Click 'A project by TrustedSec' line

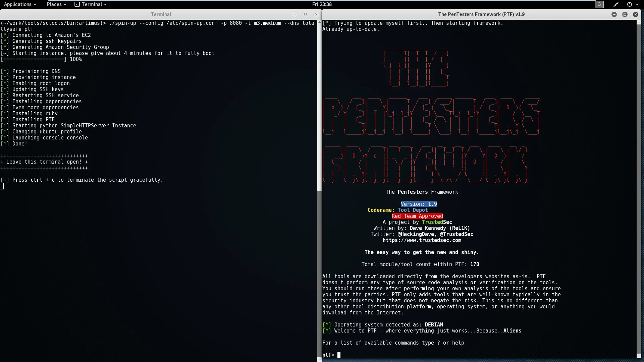point(417,222)
